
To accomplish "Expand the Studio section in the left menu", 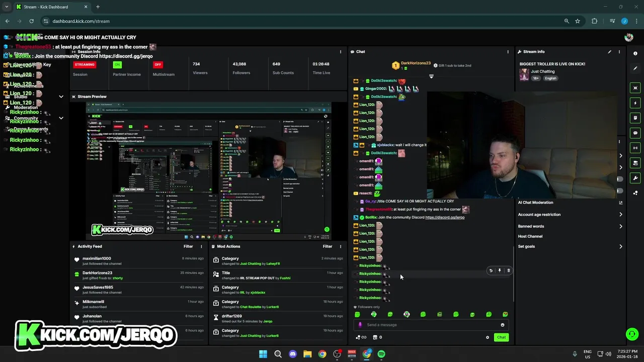I will (61, 97).
